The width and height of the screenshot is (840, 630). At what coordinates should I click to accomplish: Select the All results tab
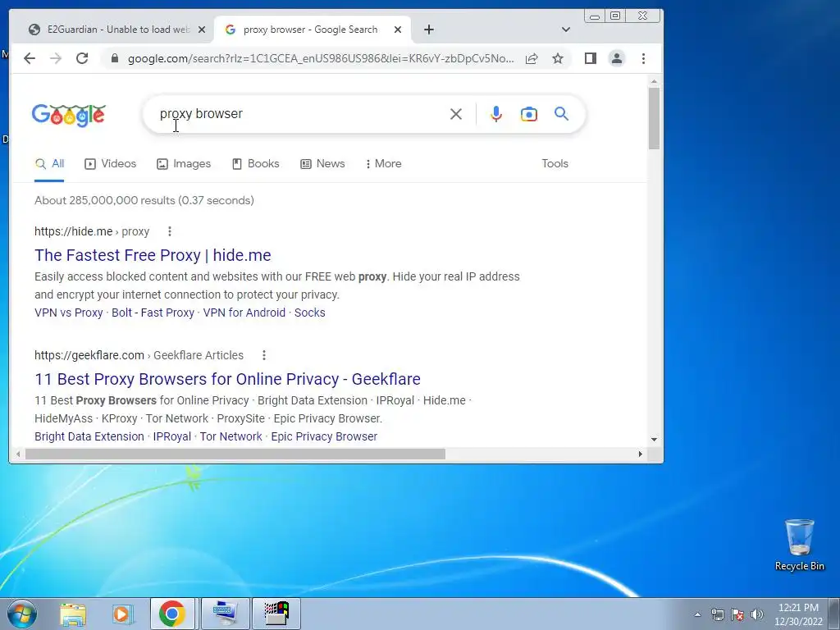(x=49, y=164)
